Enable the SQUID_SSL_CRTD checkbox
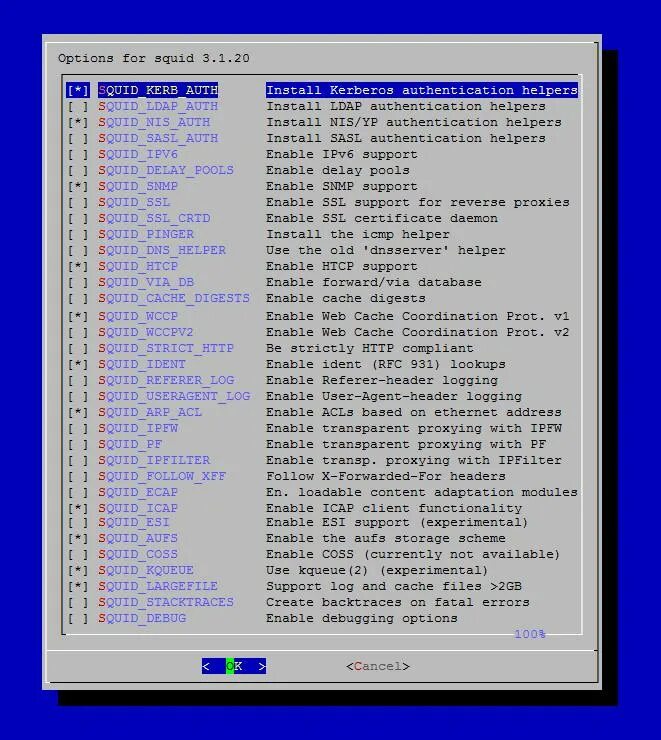This screenshot has width=661, height=740. pyautogui.click(x=78, y=219)
